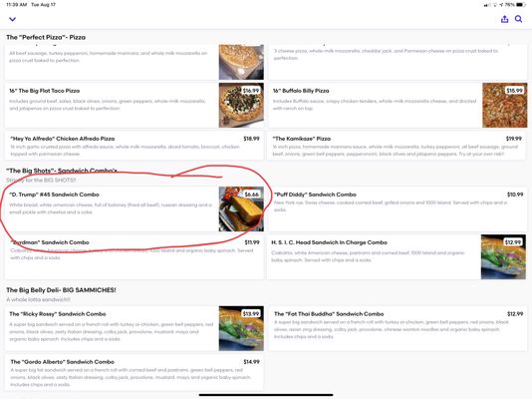Tap the home indicator bar at bottom
Image resolution: width=532 pixels, height=399 pixels.
266,395
